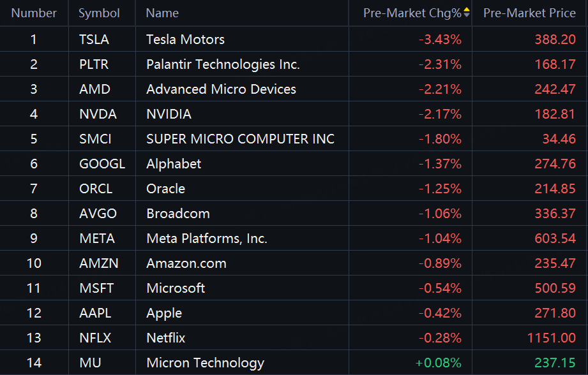Click the sort arrows beside Pre-Market Chg%
This screenshot has height=375, width=588.
(467, 13)
